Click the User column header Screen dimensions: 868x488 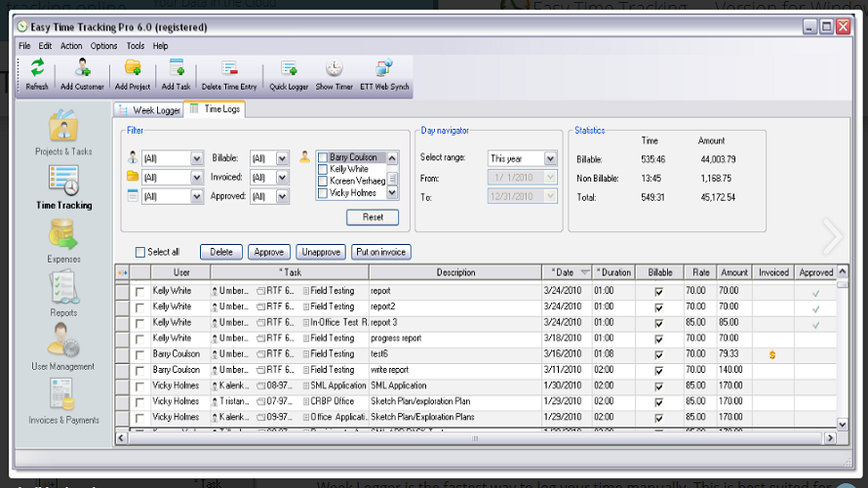pos(181,272)
